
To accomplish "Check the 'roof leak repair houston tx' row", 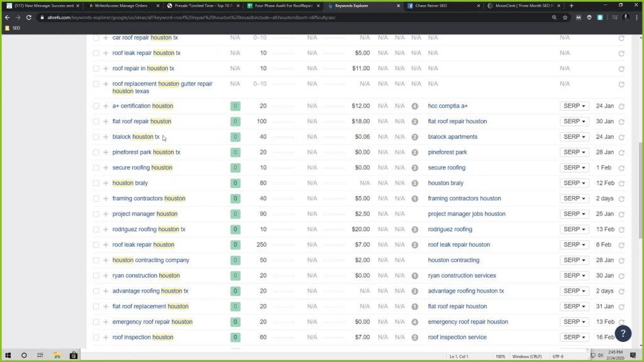I will [96, 53].
